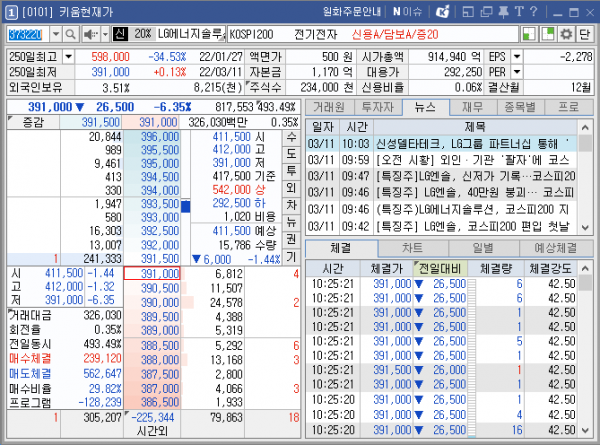Image resolution: width=600 pixels, height=445 pixels.
Task: Open the help question mark icon
Action: [x=534, y=12]
